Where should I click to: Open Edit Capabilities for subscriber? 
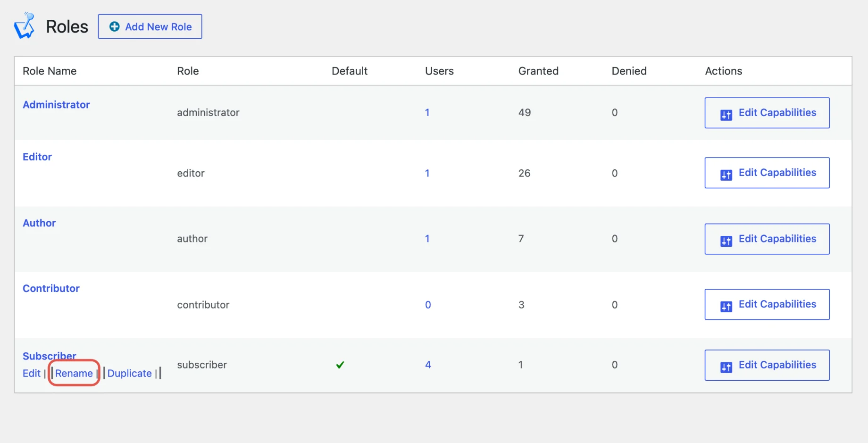pyautogui.click(x=767, y=365)
